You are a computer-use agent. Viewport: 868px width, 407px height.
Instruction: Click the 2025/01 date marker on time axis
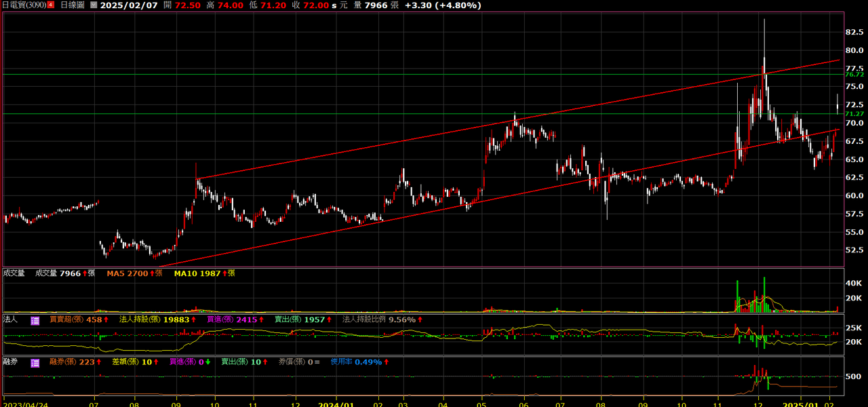coord(800,402)
